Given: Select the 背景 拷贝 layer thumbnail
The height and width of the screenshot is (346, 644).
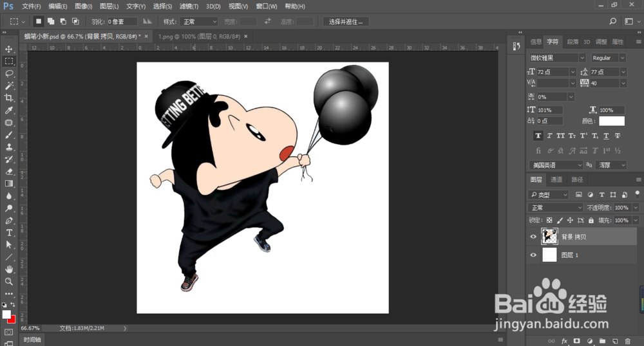Looking at the screenshot, I should click(x=549, y=237).
